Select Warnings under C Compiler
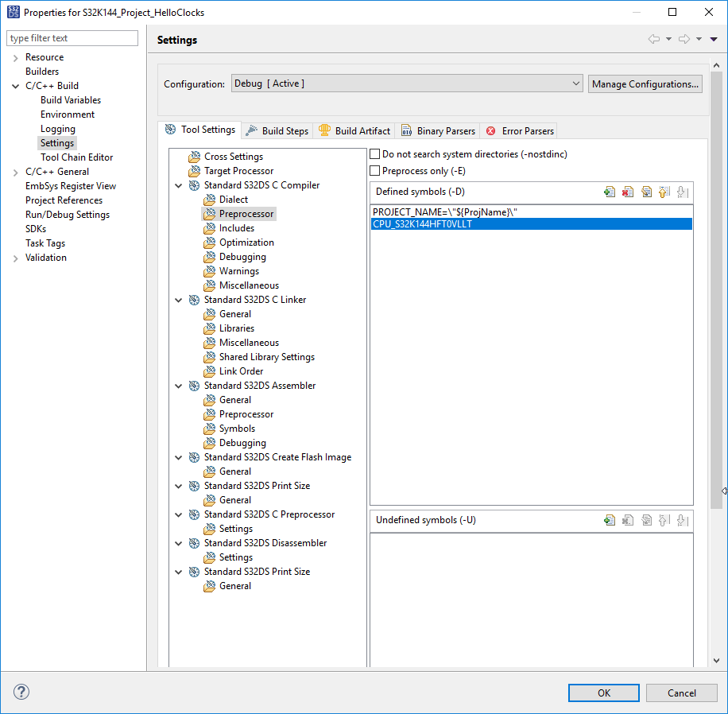Image resolution: width=728 pixels, height=714 pixels. tap(239, 271)
